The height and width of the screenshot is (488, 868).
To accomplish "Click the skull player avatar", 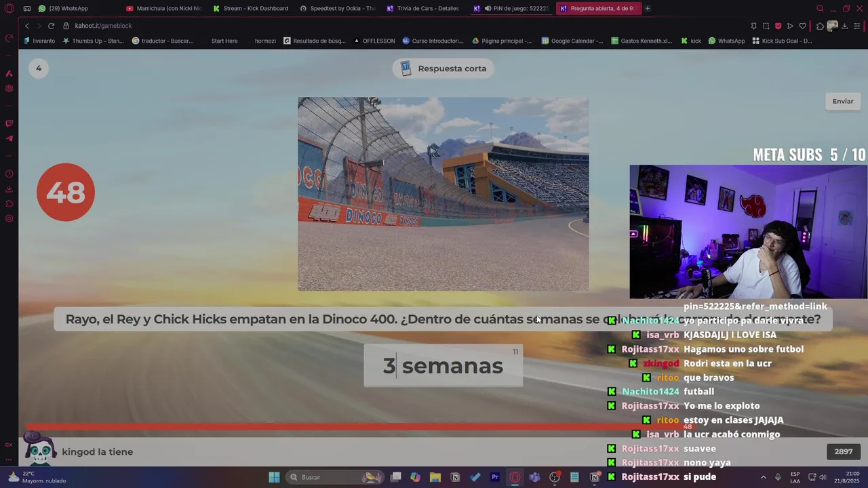I will tap(39, 449).
